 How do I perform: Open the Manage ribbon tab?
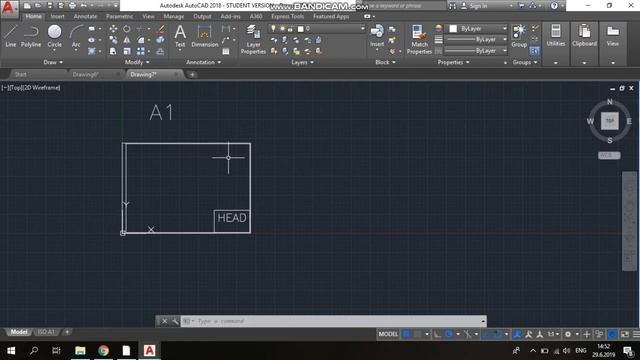click(173, 16)
